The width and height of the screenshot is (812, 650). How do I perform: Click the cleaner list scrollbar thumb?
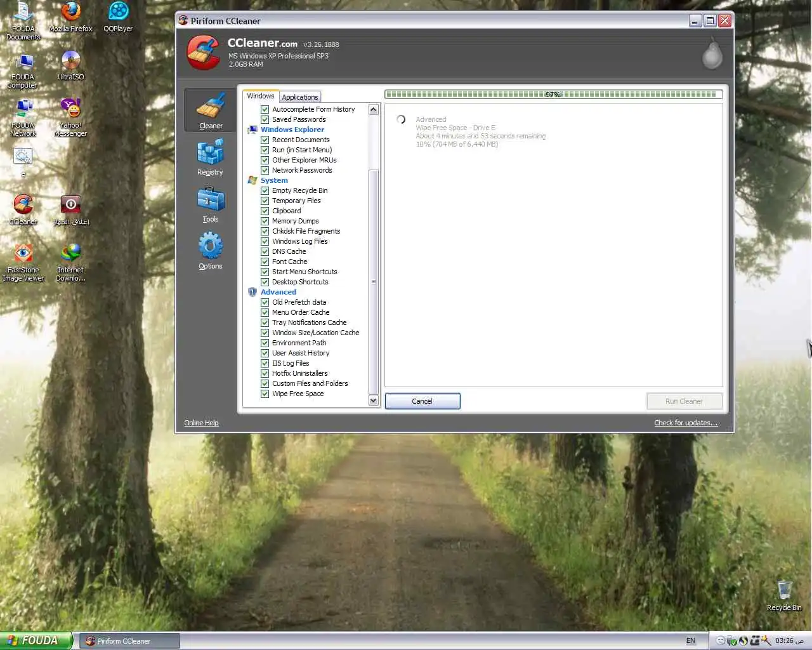(x=373, y=282)
